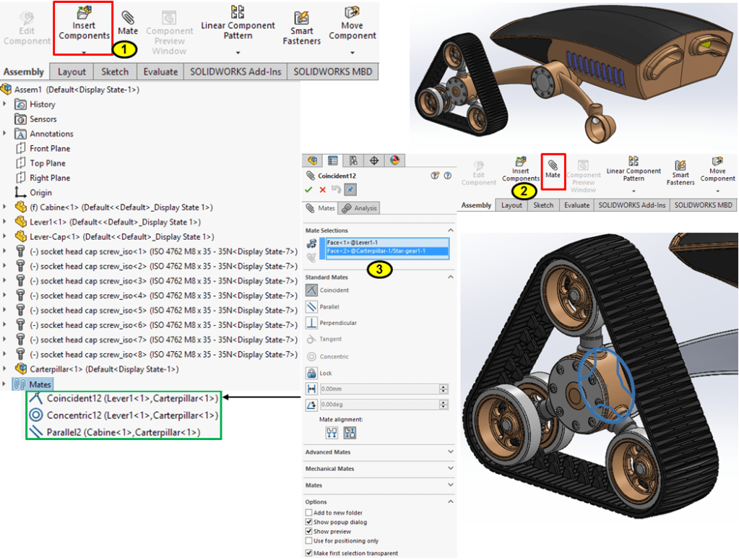Select Concentric12 mate in the feature tree
The height and width of the screenshot is (560, 739).
coord(131,415)
